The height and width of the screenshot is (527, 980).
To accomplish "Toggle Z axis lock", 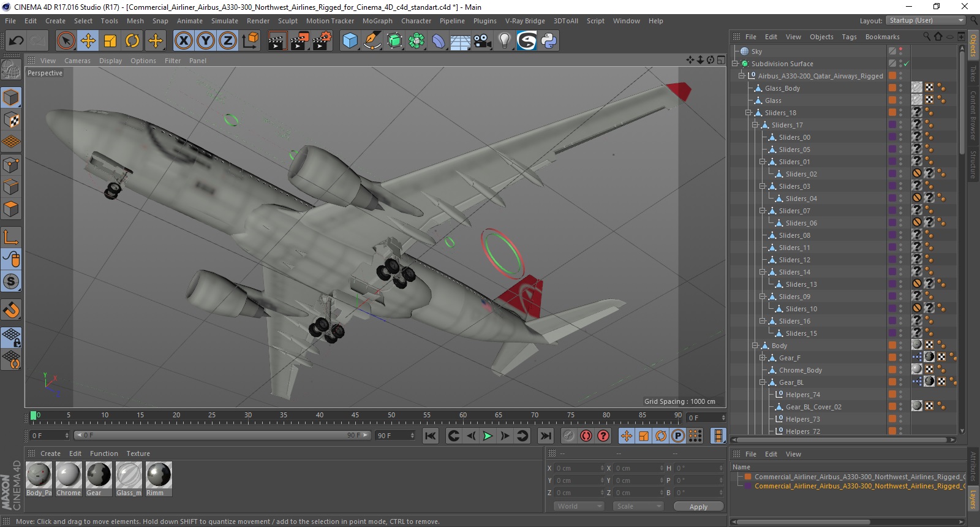I will coord(228,41).
